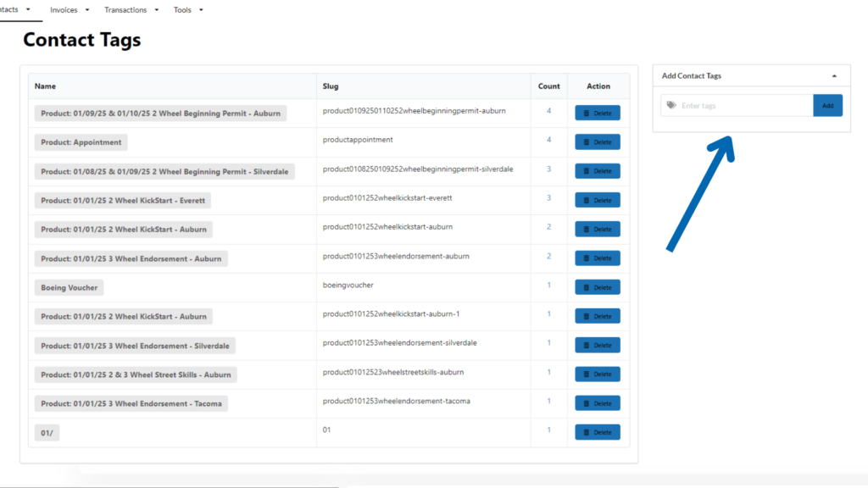Delete the Boeing Voucher tag
This screenshot has height=488, width=868.
coord(598,287)
